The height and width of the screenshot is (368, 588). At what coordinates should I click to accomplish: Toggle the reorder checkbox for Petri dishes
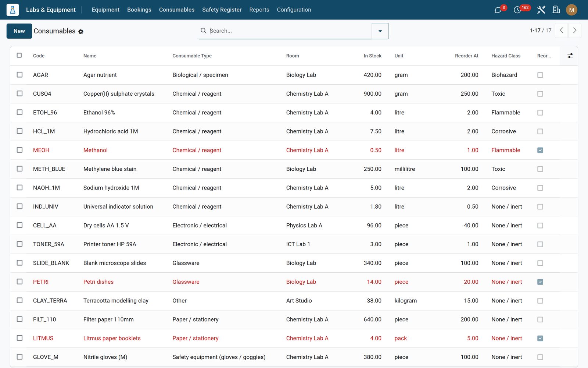pyautogui.click(x=540, y=282)
